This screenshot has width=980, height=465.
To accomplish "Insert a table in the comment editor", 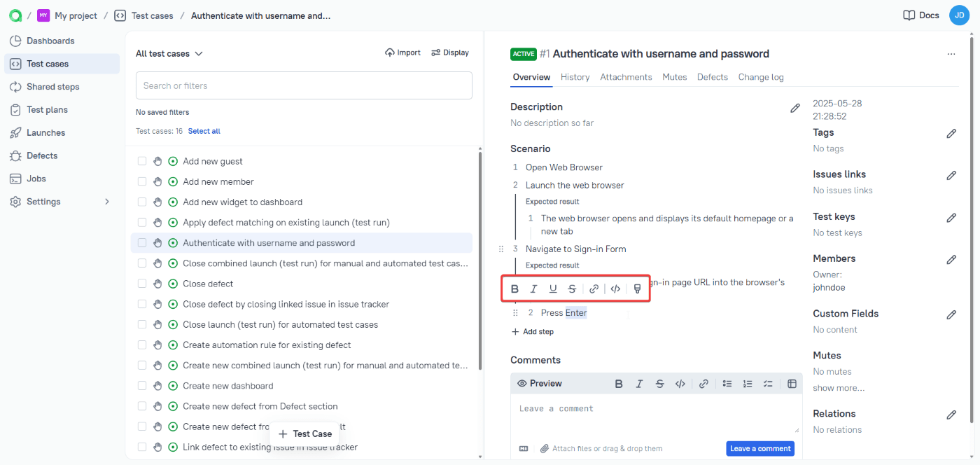I will (x=792, y=383).
